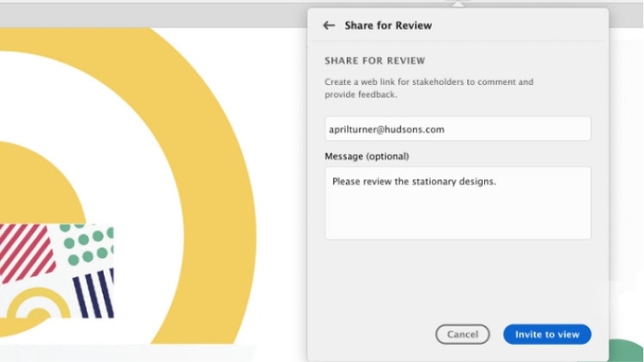
Task: Click the striped pattern artwork on canvas
Action: pyautogui.click(x=57, y=271)
